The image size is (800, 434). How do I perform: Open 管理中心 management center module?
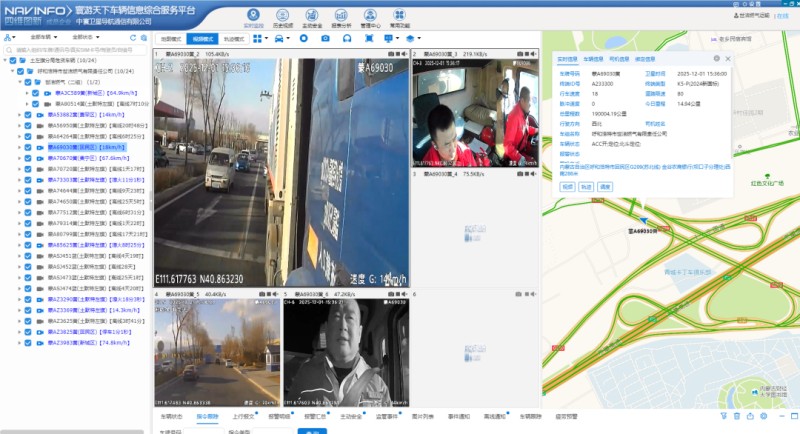[371, 16]
